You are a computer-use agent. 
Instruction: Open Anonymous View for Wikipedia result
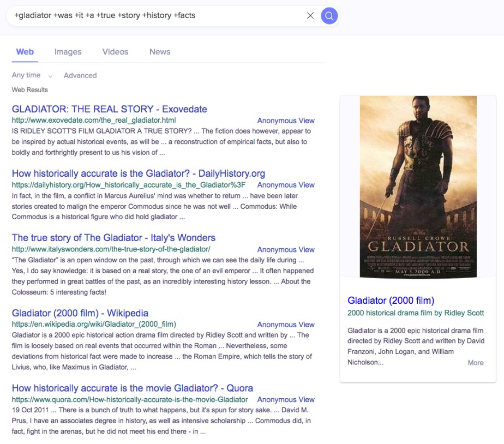point(286,325)
